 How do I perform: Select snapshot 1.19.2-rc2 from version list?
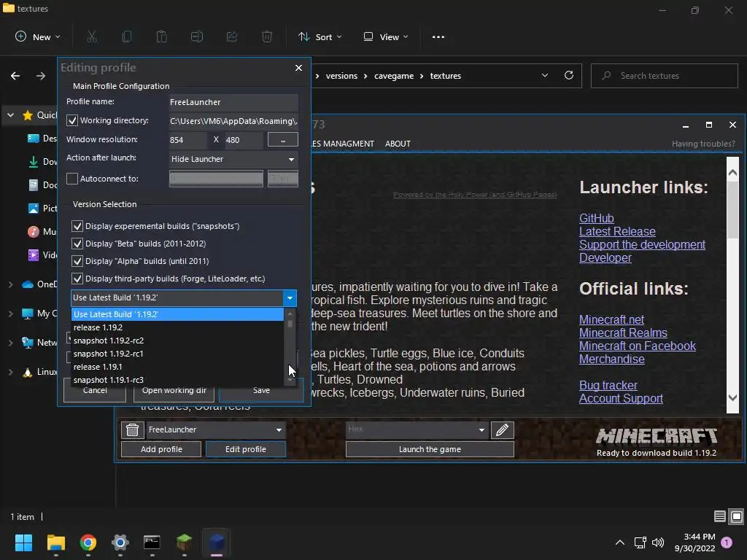(x=177, y=341)
